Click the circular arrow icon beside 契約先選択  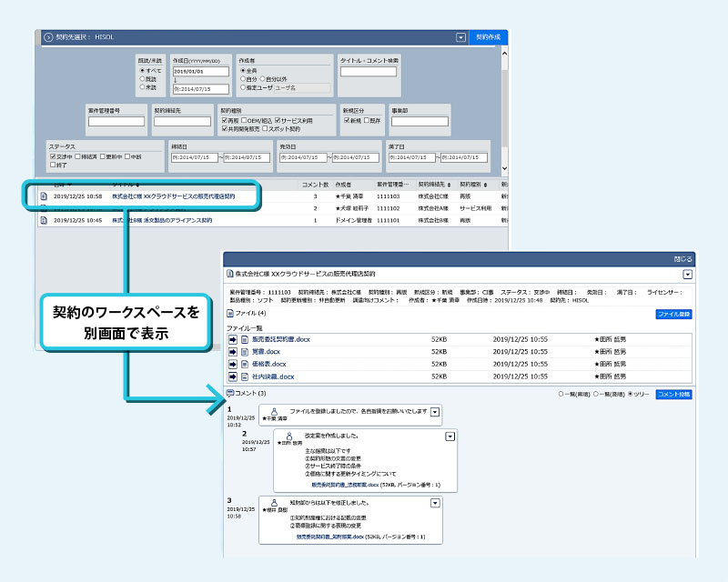pos(48,37)
